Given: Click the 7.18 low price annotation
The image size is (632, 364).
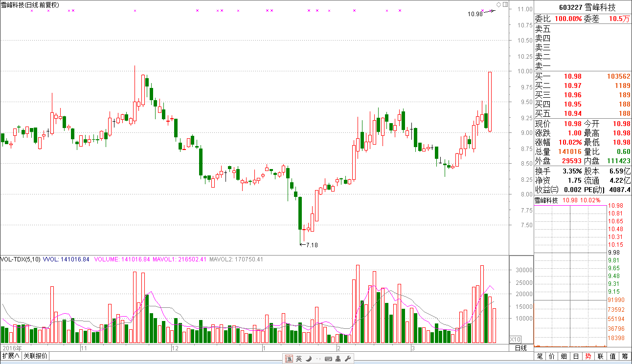Looking at the screenshot, I should tap(312, 245).
